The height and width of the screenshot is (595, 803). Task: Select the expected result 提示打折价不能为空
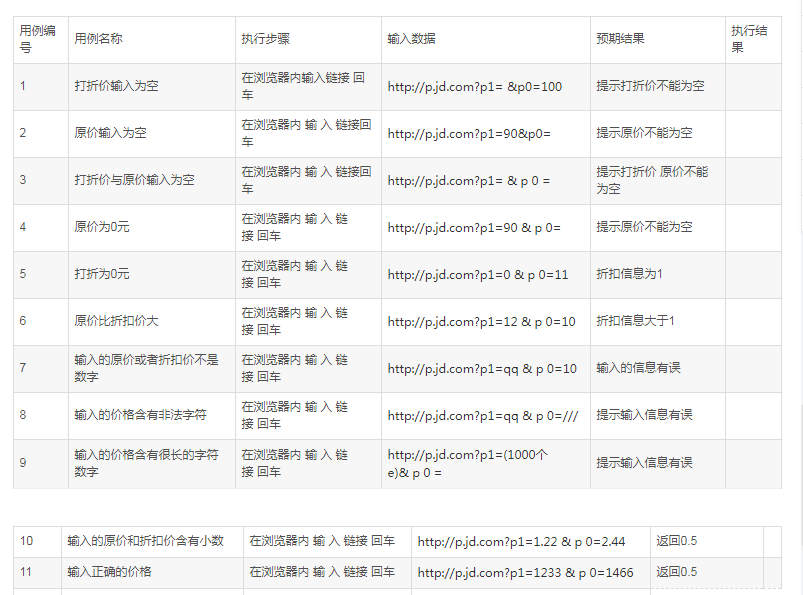650,86
